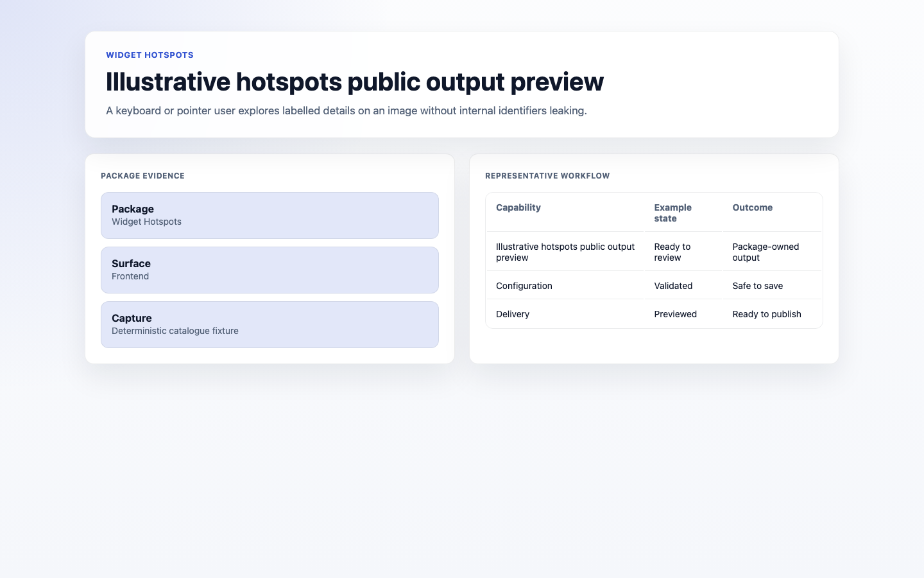Click the Previewed cell

(x=683, y=314)
